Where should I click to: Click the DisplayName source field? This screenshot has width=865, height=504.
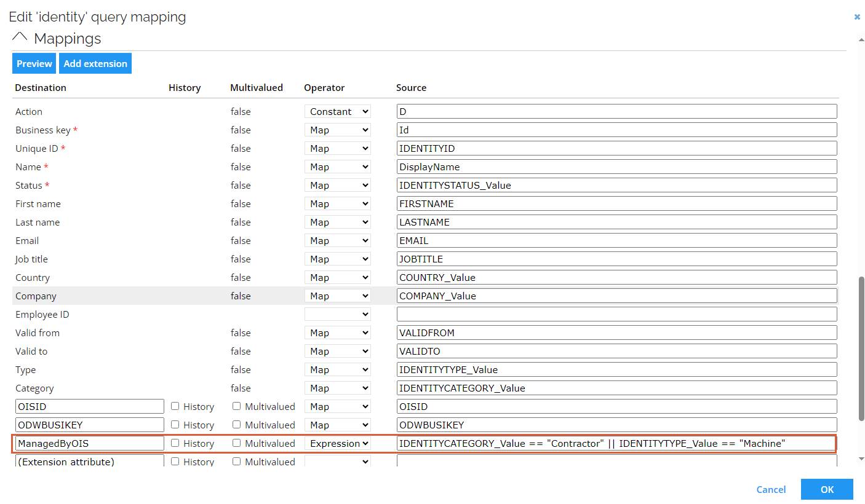coord(617,167)
